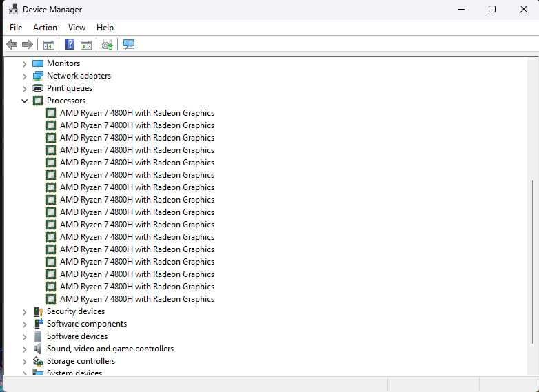Close the Device Manager window
The image size is (539, 392).
click(524, 9)
